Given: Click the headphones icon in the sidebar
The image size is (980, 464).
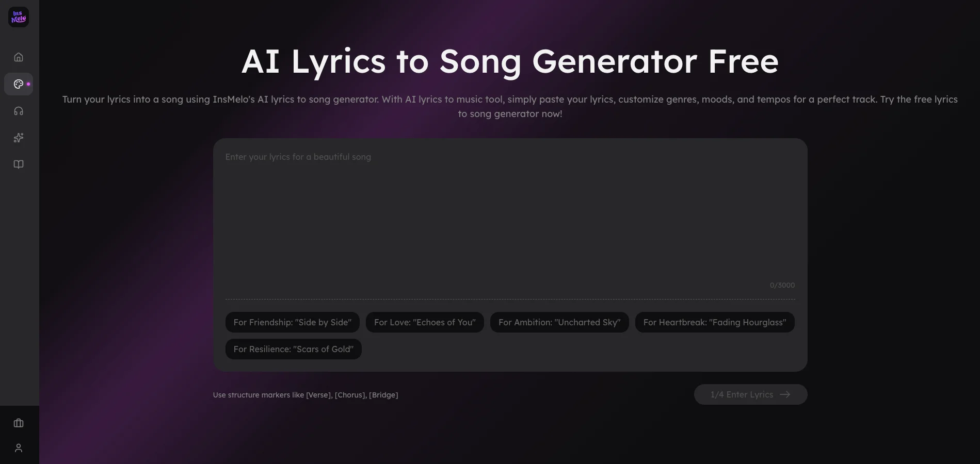Looking at the screenshot, I should tap(19, 111).
